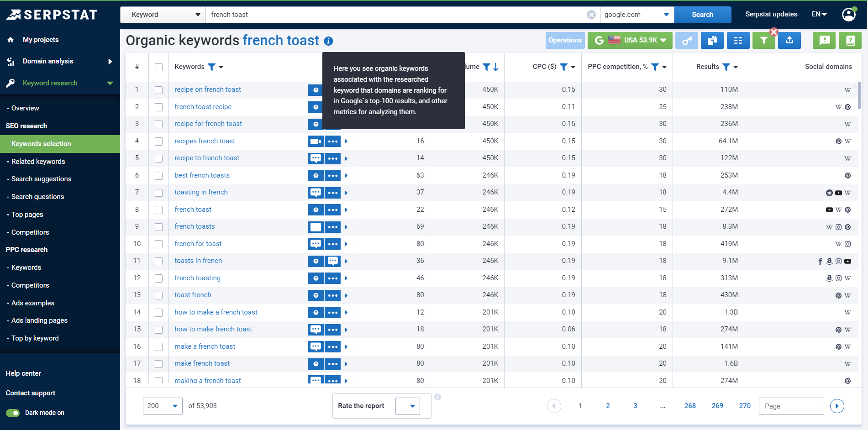Check the checkbox for french toast recipe row
Viewport: 868px width, 430px height.
(158, 107)
